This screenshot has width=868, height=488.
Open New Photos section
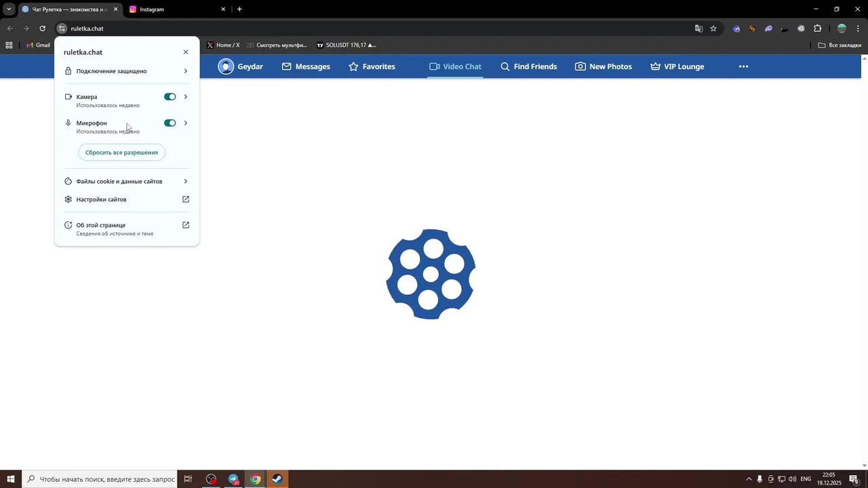604,66
